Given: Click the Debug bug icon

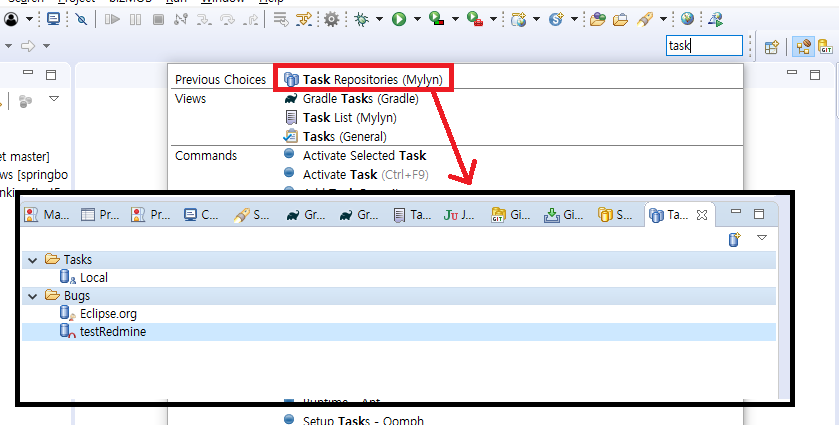Looking at the screenshot, I should [x=362, y=20].
